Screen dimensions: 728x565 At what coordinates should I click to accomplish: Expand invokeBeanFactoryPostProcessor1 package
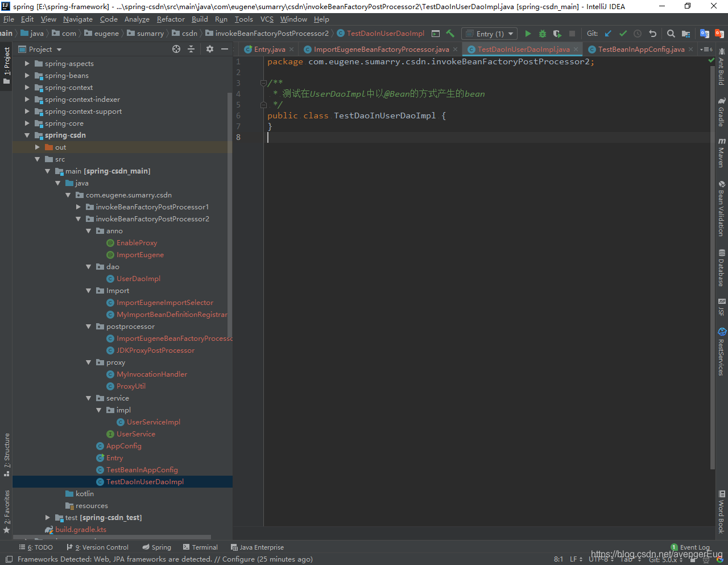[x=78, y=207]
